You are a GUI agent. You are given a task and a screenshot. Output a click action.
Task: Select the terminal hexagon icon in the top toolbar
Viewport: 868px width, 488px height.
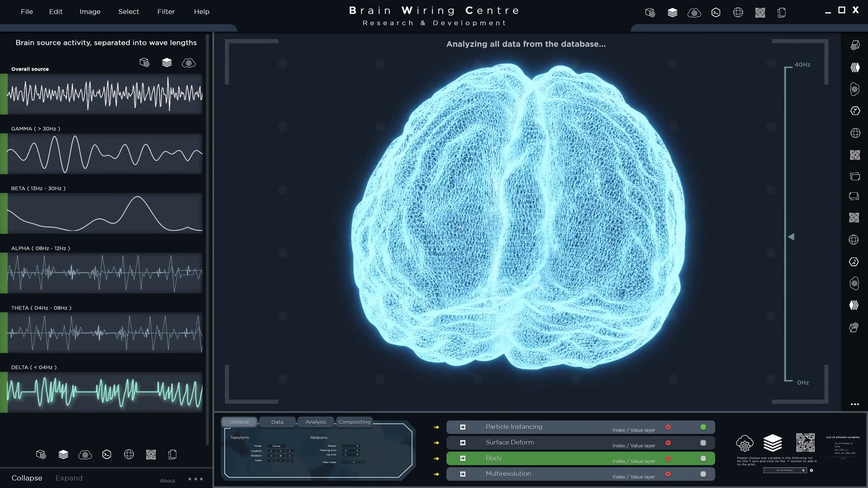[x=716, y=13]
